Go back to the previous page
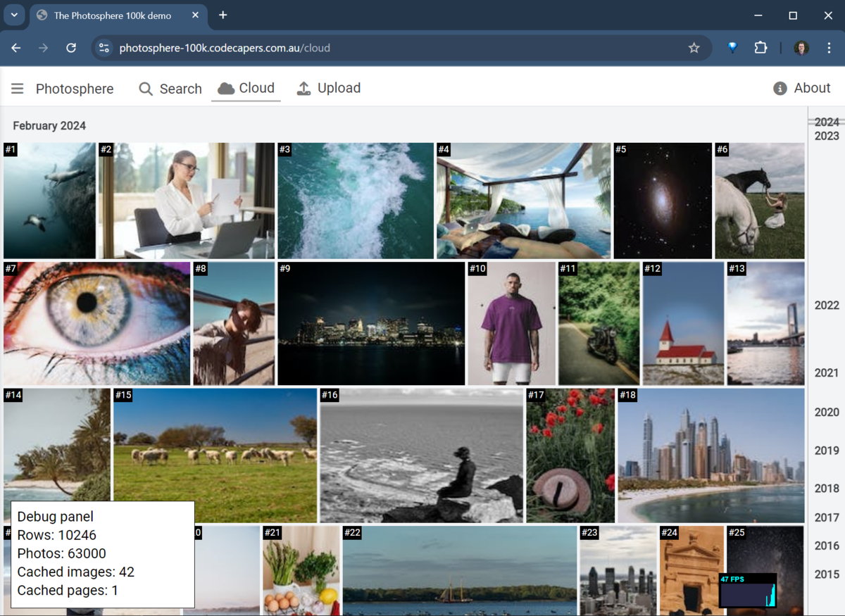The height and width of the screenshot is (616, 845). pyautogui.click(x=16, y=48)
